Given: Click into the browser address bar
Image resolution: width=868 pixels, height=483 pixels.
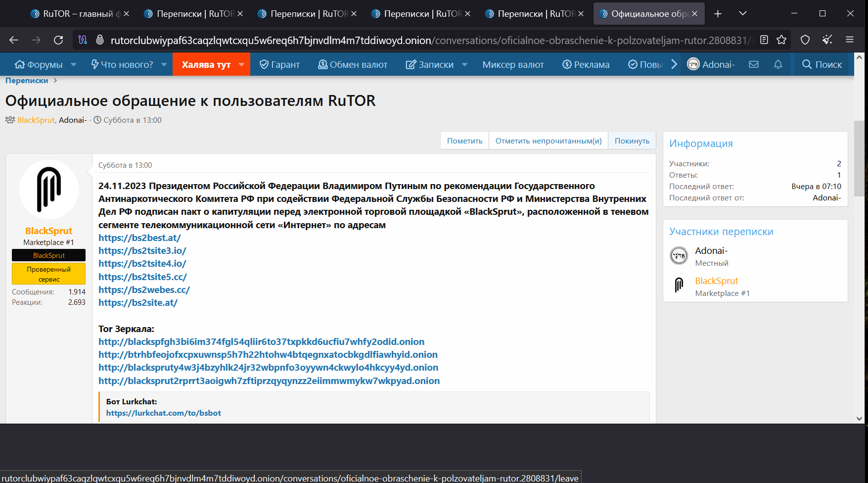Looking at the screenshot, I should click(x=425, y=40).
